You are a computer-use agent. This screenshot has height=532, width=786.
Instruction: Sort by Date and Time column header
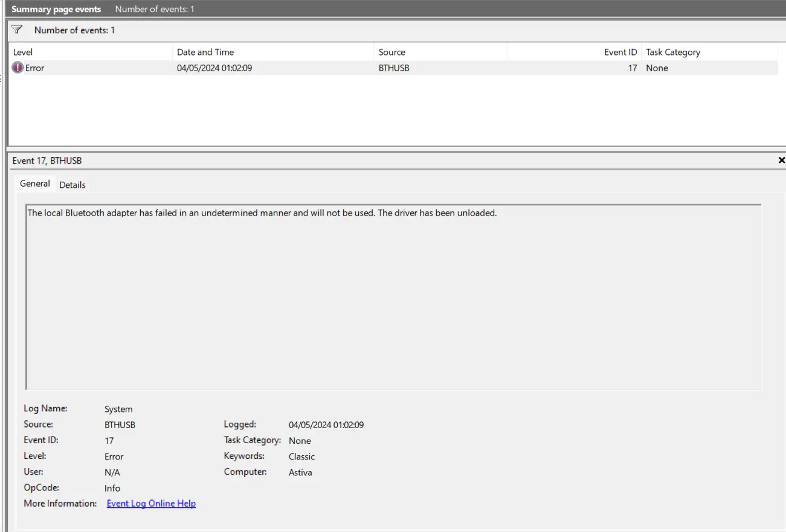tap(273, 52)
